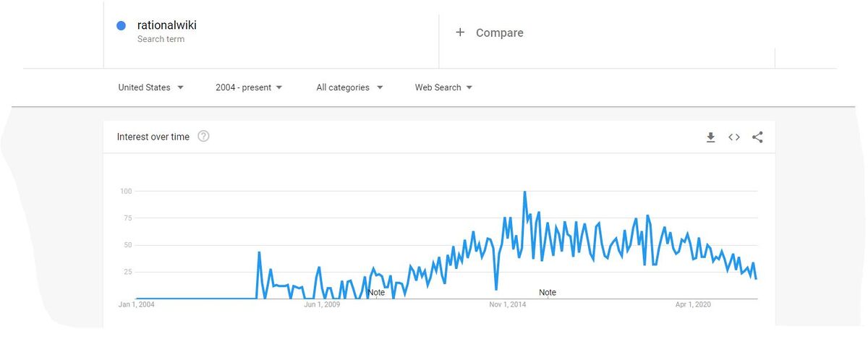Click the blue rationalwiki term dot
The image size is (868, 339).
point(122,26)
